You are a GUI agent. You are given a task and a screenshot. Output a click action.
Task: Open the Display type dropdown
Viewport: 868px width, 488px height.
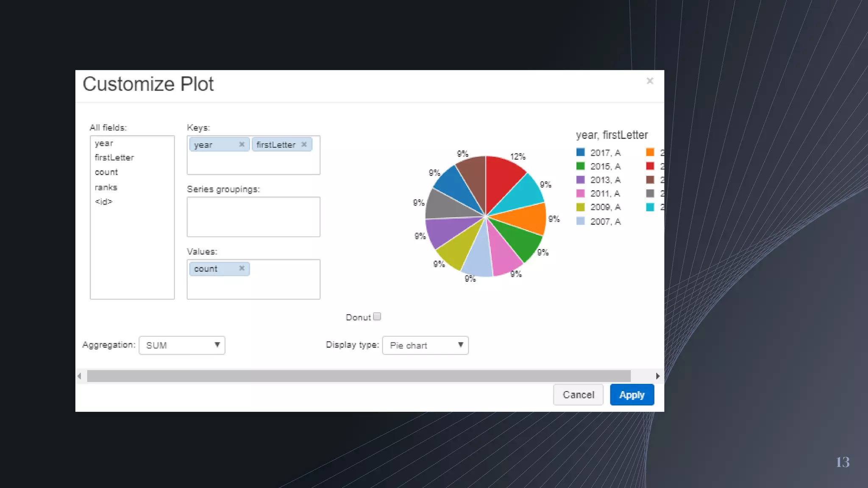pos(425,345)
